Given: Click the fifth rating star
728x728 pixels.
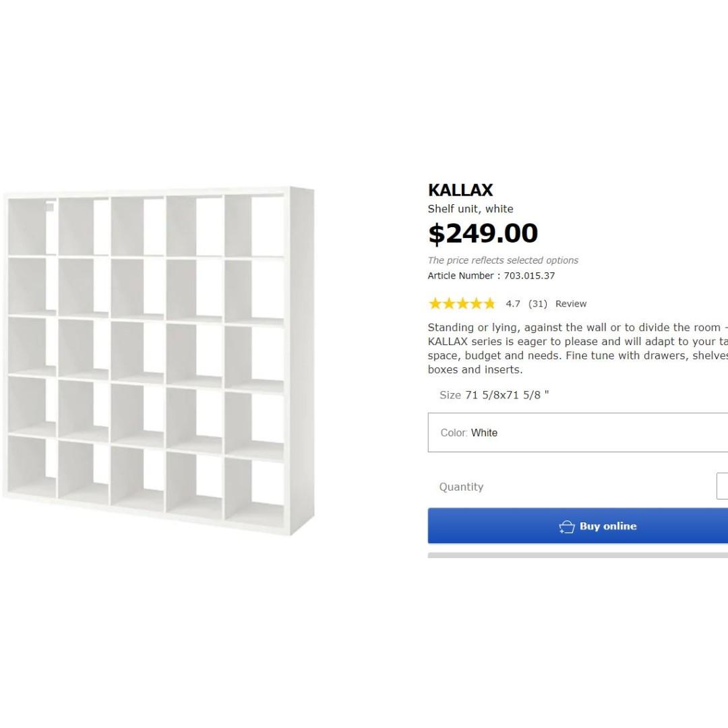Looking at the screenshot, I should pyautogui.click(x=490, y=303).
